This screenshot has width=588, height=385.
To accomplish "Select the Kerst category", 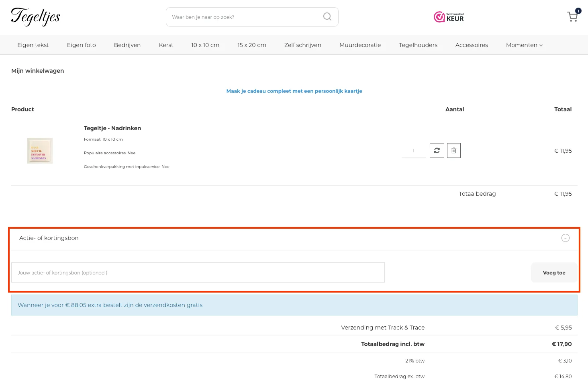I will (x=166, y=45).
